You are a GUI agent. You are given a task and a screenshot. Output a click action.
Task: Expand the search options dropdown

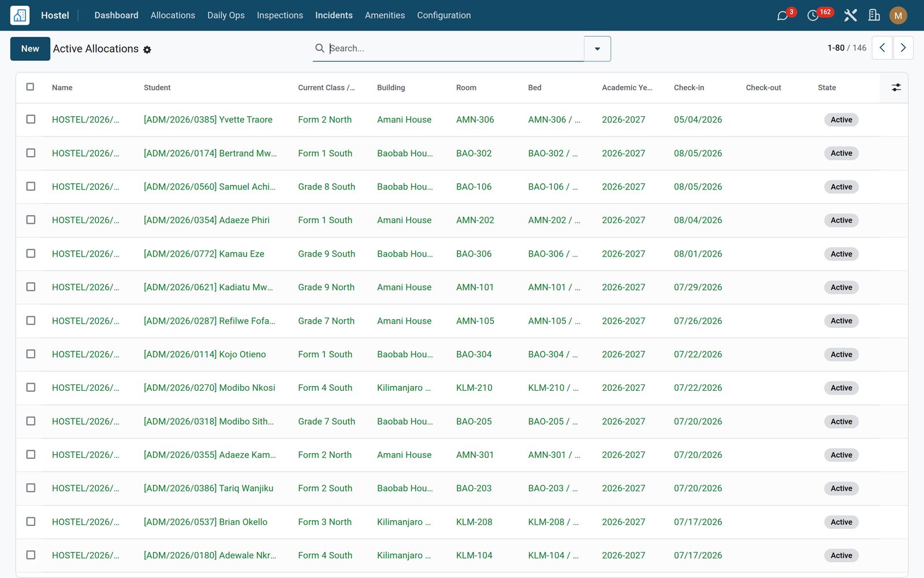pyautogui.click(x=597, y=49)
